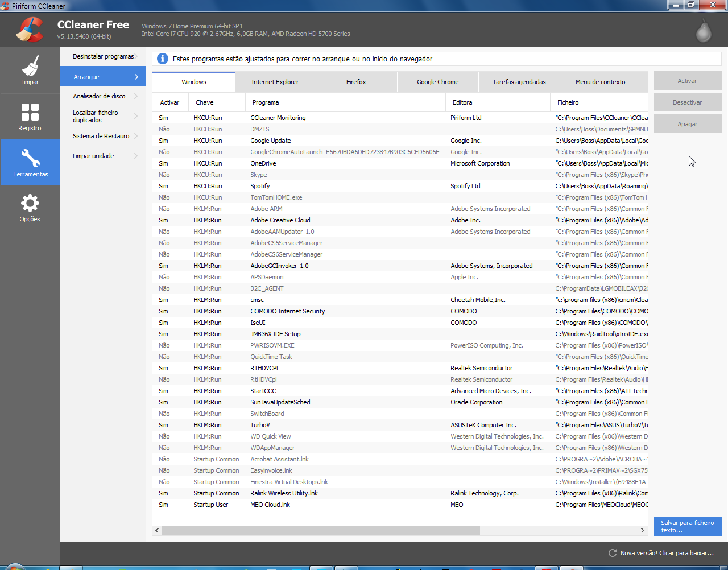Click chevron next to Sistema de Restauro
The height and width of the screenshot is (570, 728).
coord(136,136)
